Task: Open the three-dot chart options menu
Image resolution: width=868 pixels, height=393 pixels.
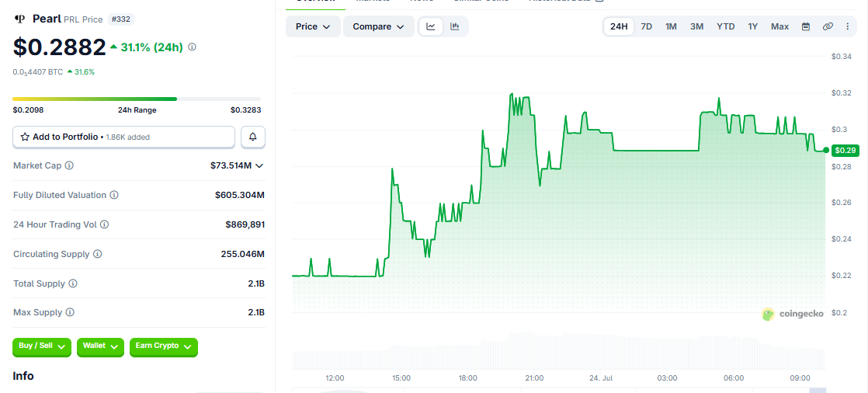Action: pos(848,26)
